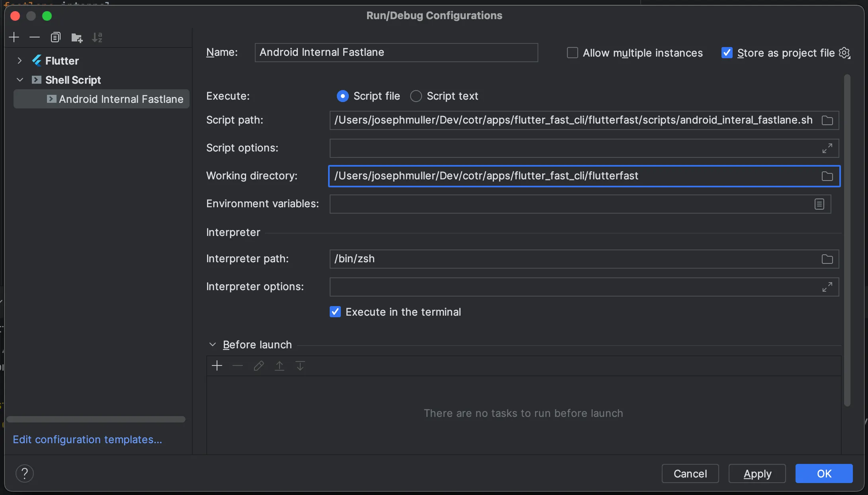868x495 pixels.
Task: Click the environment variables expand icon
Action: point(819,203)
